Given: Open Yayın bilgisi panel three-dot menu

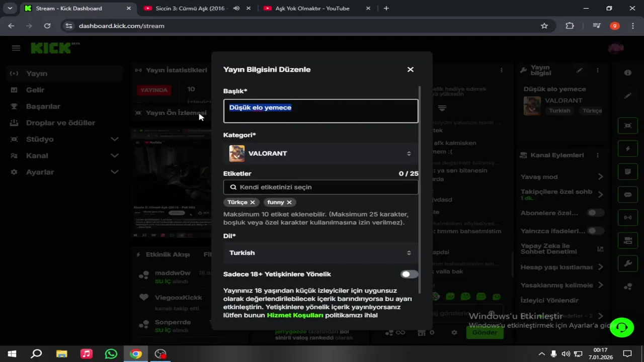Looking at the screenshot, I should [598, 70].
